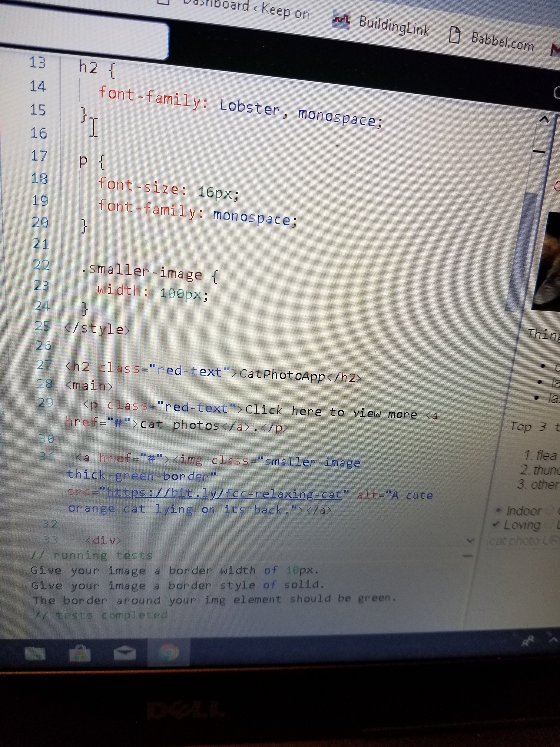Click the "// tests completed" console line
The image size is (560, 747).
pos(100,615)
